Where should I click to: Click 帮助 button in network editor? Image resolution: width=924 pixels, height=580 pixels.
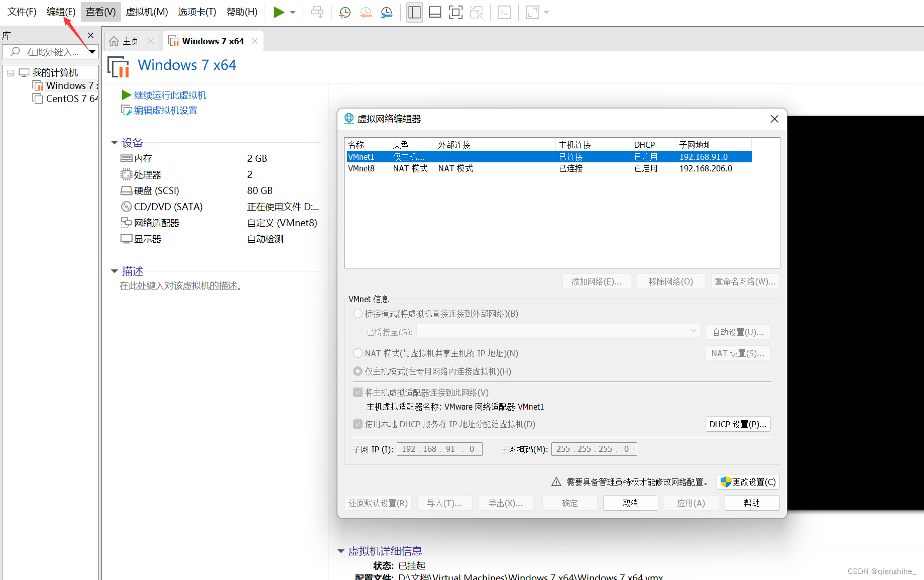click(x=752, y=503)
